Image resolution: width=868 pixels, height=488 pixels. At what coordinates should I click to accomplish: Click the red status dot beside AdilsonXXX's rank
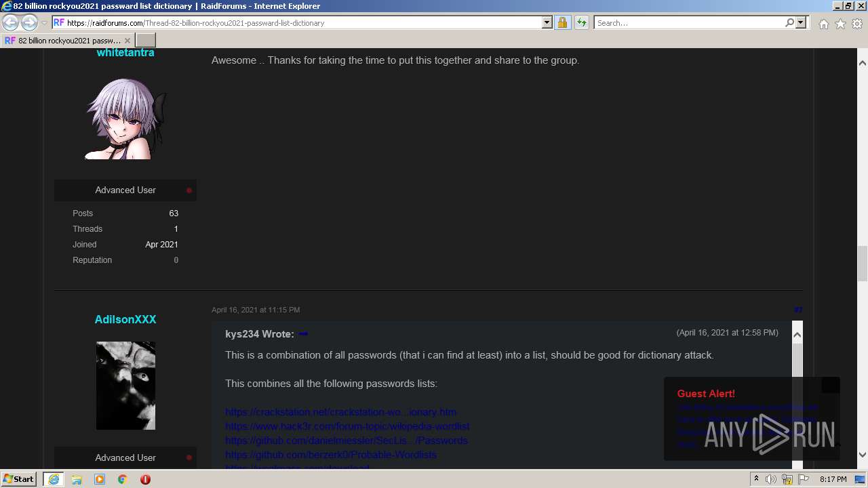pos(189,458)
